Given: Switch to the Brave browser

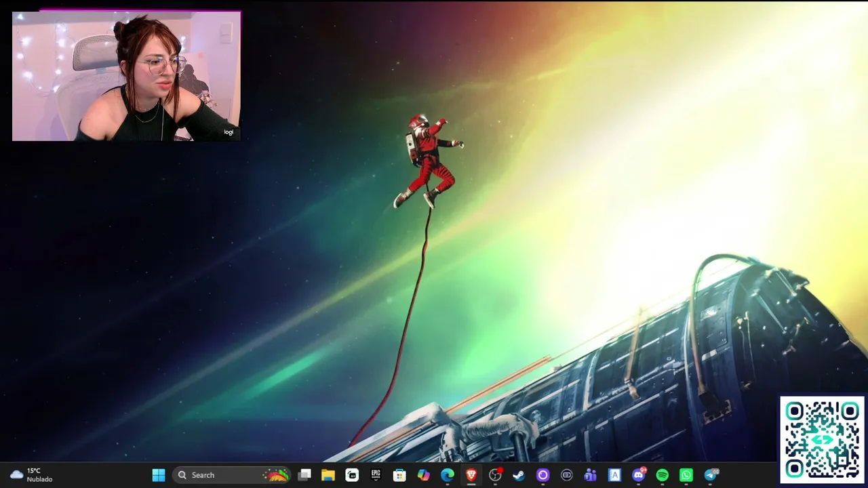Looking at the screenshot, I should click(471, 475).
